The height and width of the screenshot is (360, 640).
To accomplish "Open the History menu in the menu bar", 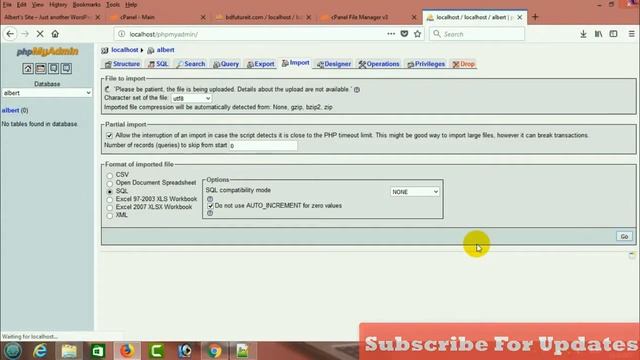I will click(58, 4).
